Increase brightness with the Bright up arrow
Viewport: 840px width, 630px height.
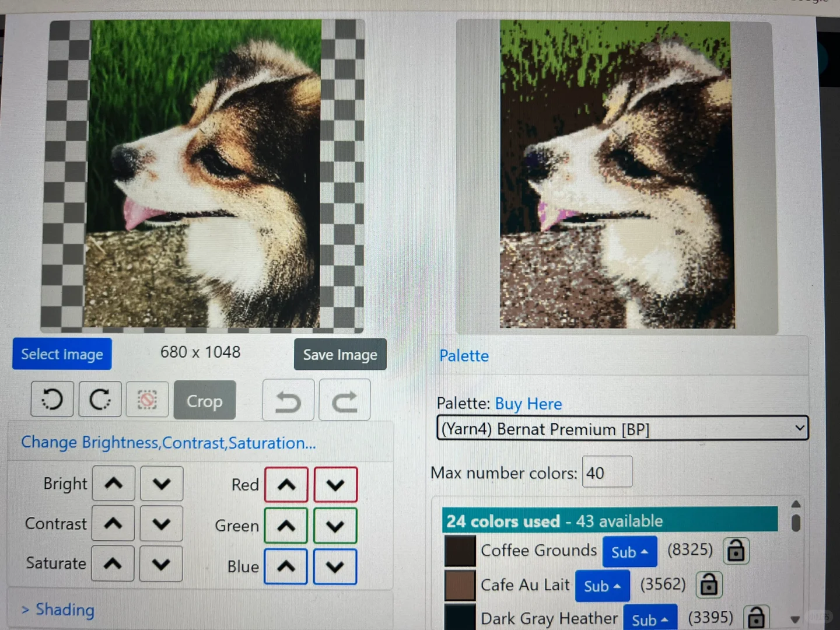(x=113, y=483)
